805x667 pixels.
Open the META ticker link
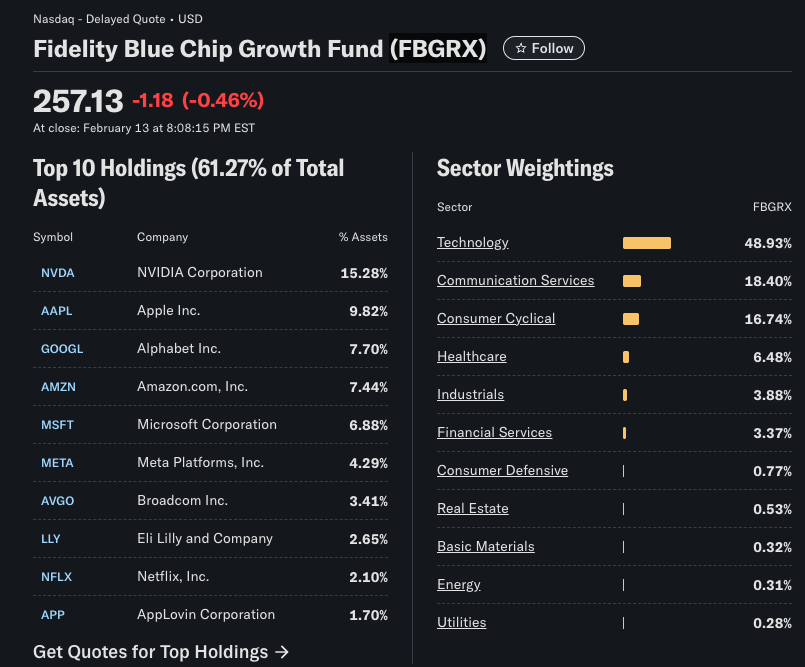[57, 463]
